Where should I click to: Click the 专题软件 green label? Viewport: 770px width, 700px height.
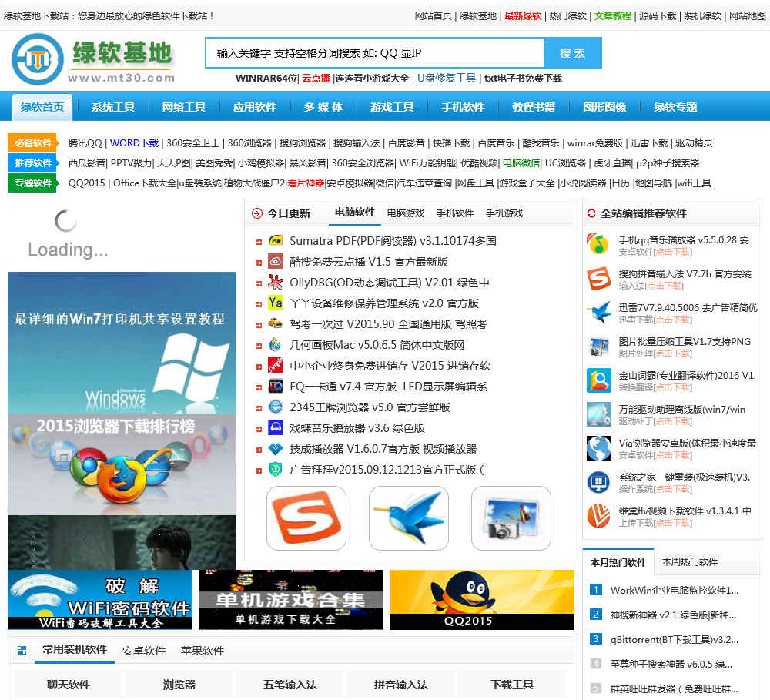pos(33,183)
